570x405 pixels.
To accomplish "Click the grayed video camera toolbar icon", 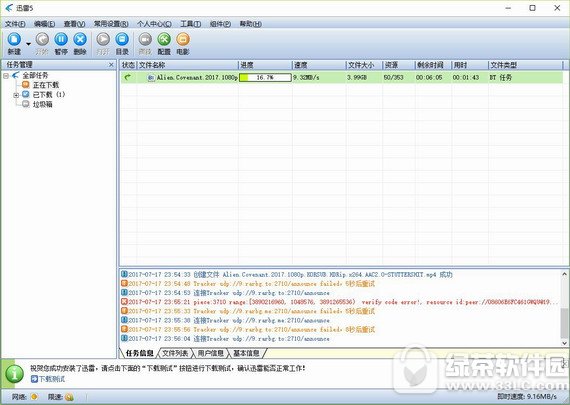I will 145,39.
